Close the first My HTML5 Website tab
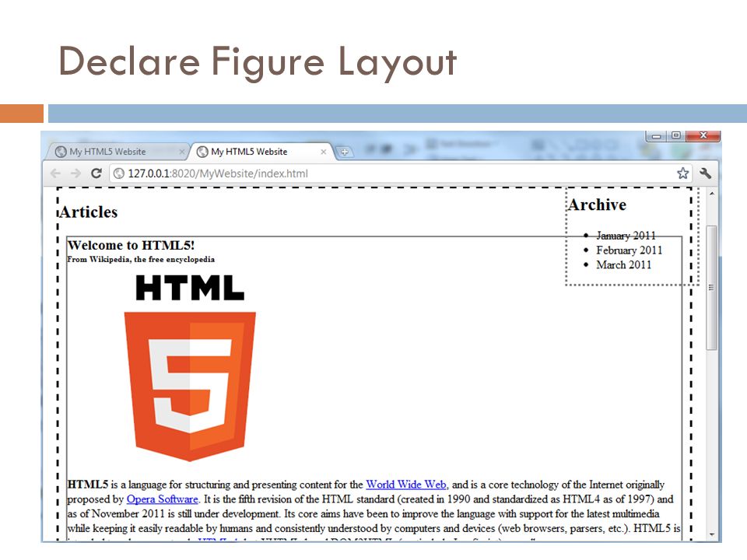 click(181, 152)
